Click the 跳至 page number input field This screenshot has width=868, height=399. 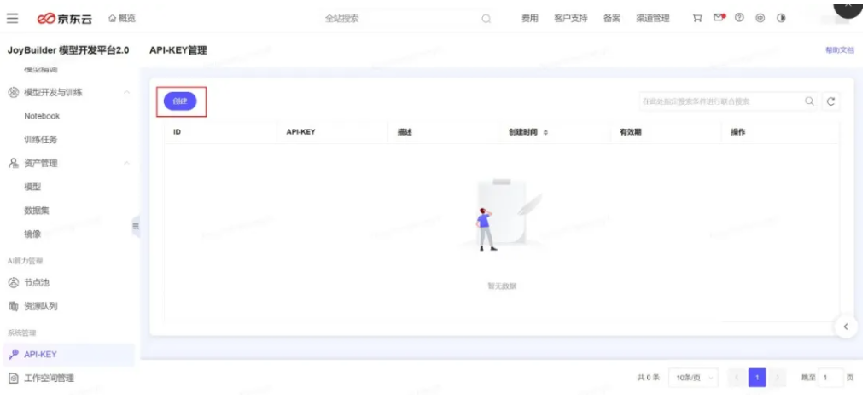point(830,378)
